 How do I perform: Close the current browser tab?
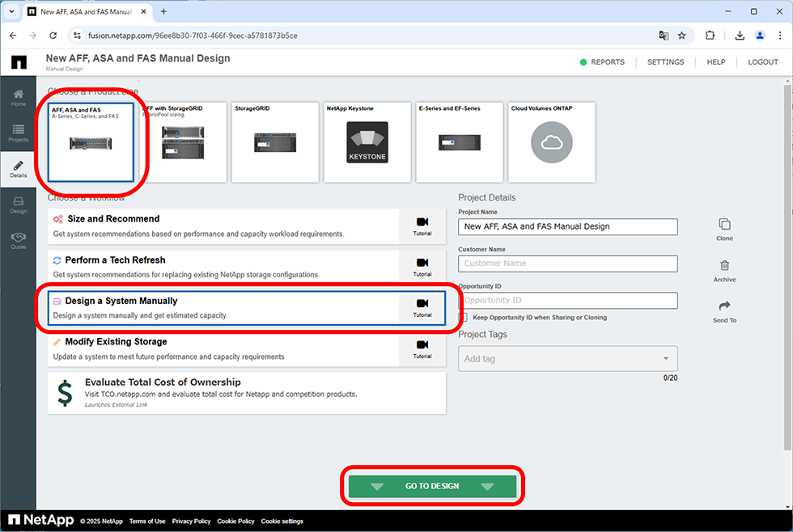pyautogui.click(x=144, y=11)
